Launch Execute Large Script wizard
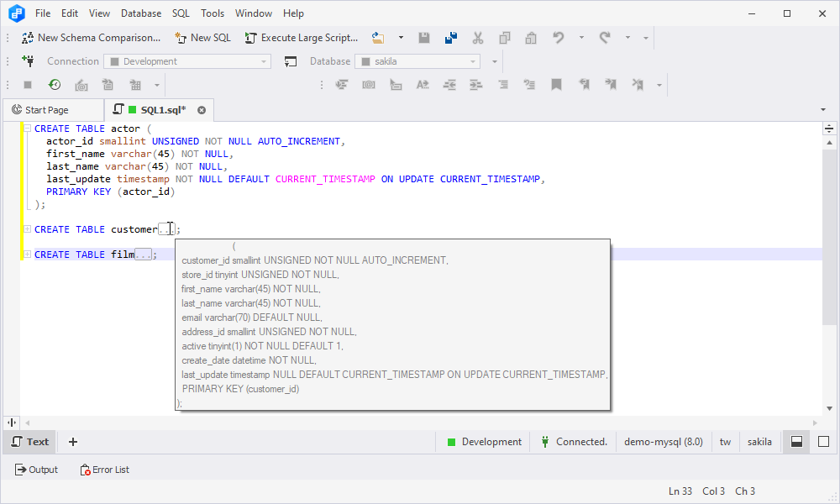This screenshot has height=504, width=840. click(301, 38)
